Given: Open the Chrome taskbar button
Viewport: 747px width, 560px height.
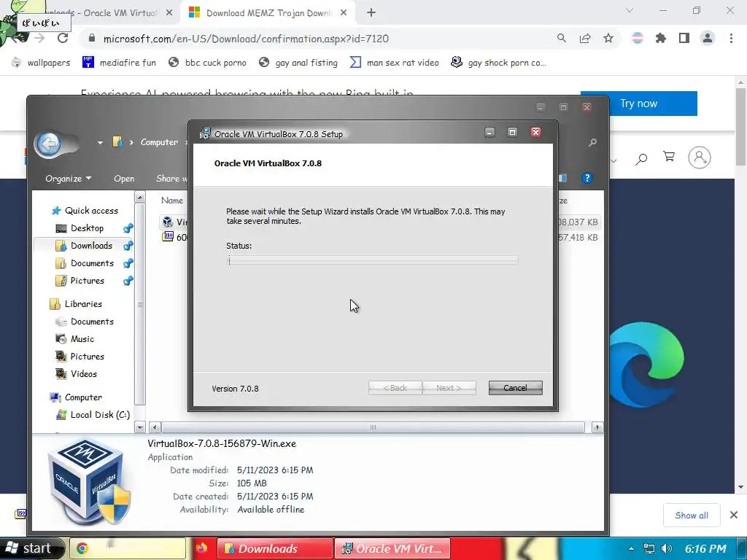Looking at the screenshot, I should click(x=128, y=548).
